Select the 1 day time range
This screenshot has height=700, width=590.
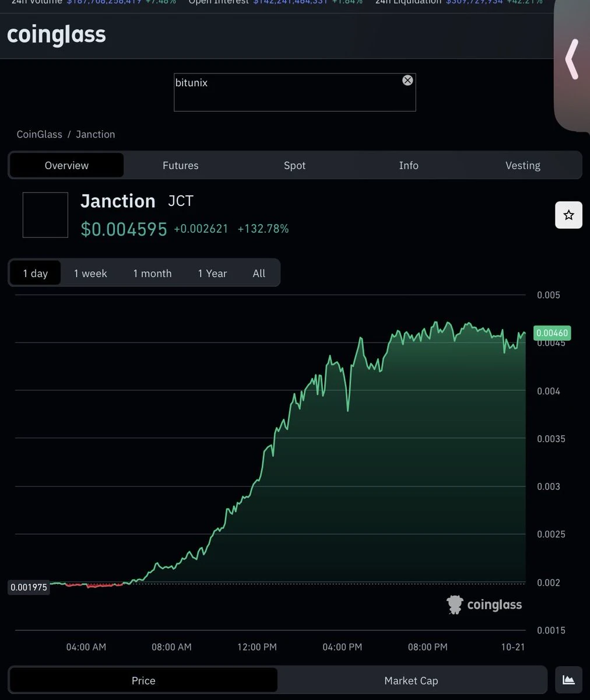coord(36,273)
